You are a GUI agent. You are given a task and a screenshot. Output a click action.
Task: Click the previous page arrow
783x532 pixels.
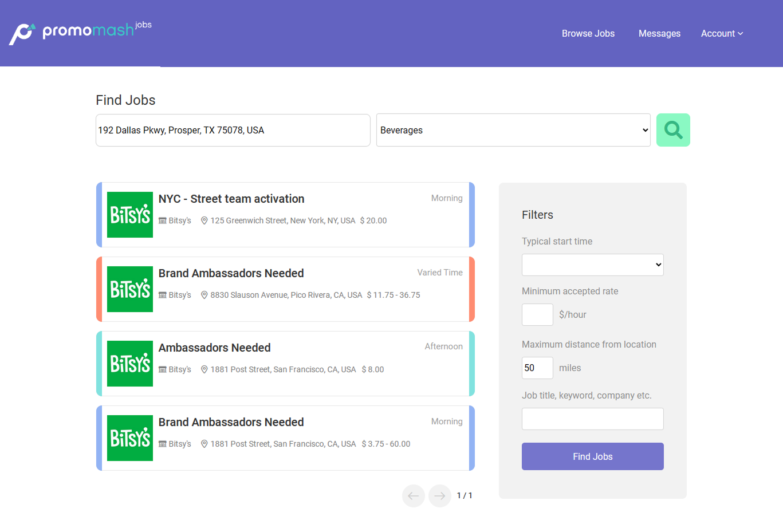tap(413, 496)
